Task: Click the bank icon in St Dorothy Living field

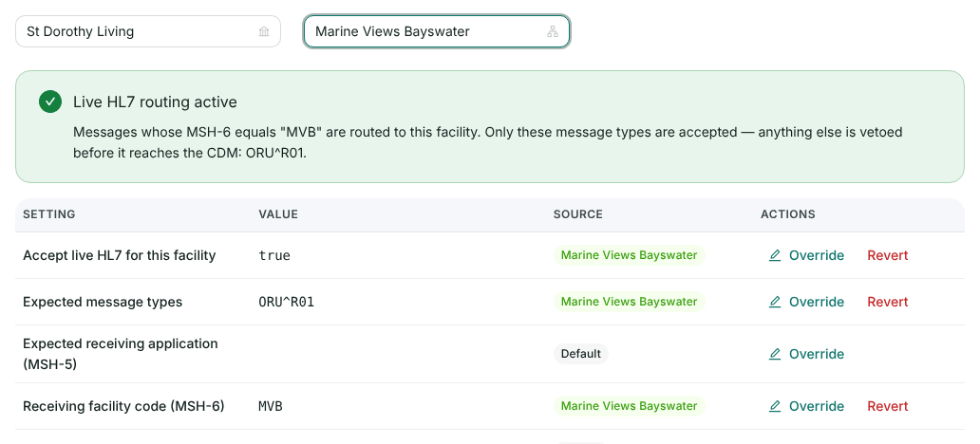Action: pyautogui.click(x=264, y=32)
